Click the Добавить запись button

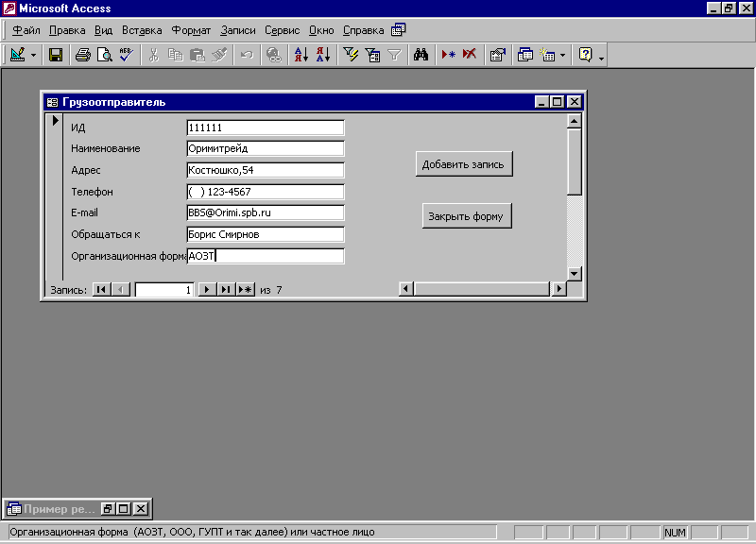[x=464, y=164]
